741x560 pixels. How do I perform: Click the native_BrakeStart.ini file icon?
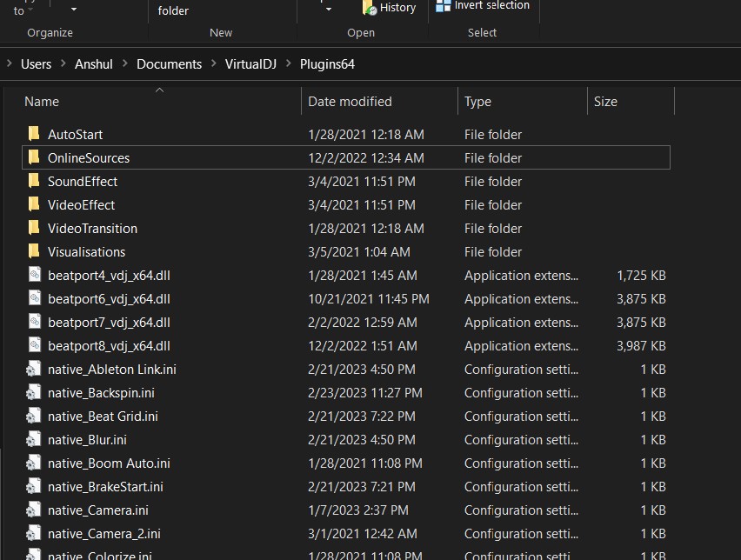click(34, 486)
